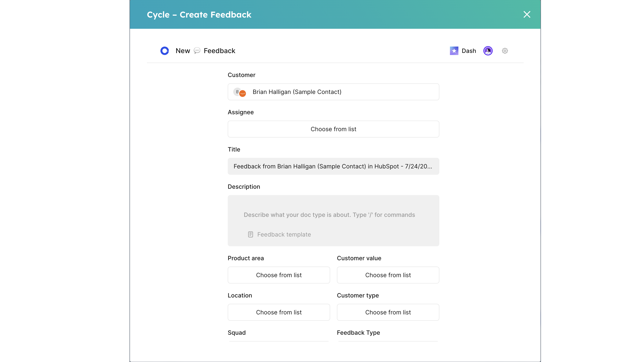Click the Title field with HubSpot feedback text
The width and height of the screenshot is (644, 362).
[333, 166]
